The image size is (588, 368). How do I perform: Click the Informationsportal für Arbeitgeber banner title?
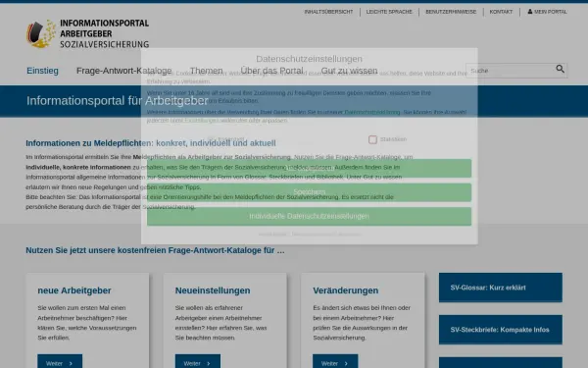pos(118,101)
